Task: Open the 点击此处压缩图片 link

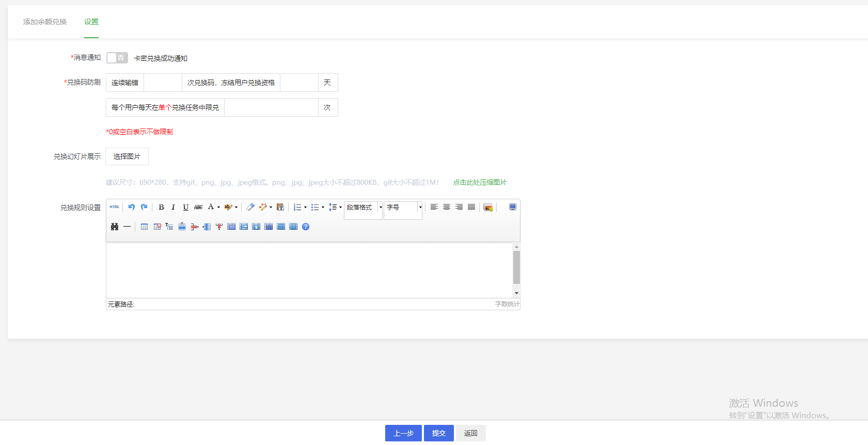Action: (x=480, y=182)
